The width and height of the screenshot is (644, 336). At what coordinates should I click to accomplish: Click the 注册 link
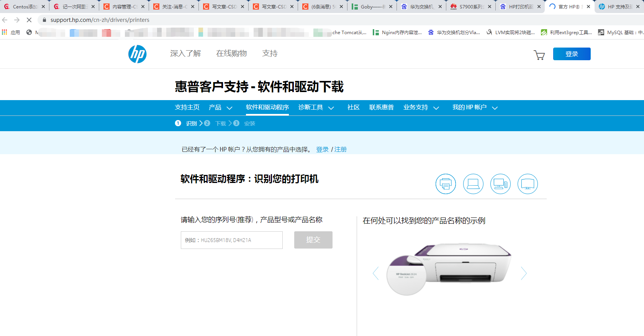pyautogui.click(x=341, y=150)
